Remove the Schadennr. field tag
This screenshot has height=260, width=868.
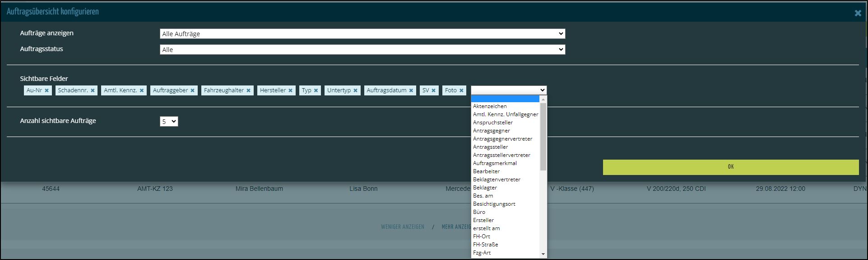coord(93,90)
